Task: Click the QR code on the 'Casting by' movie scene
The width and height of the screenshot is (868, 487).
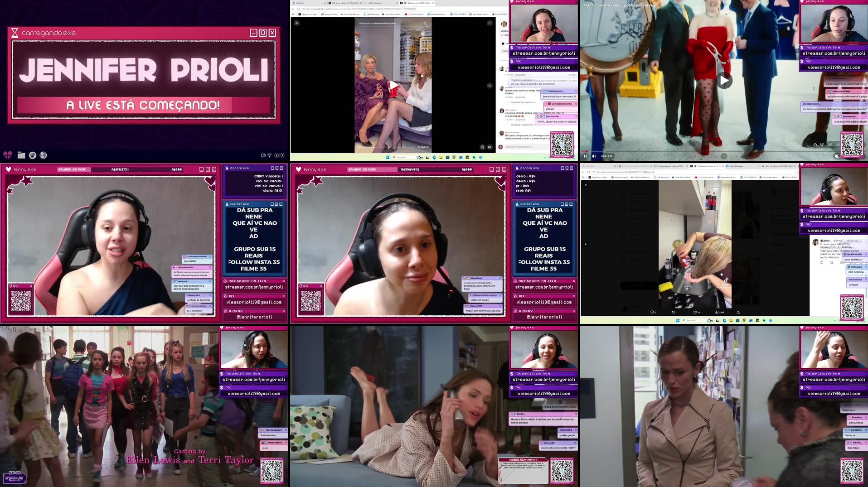Action: point(272,471)
